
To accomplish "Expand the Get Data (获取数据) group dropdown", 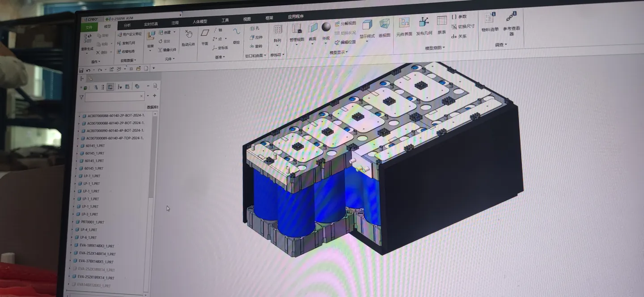I will point(128,60).
